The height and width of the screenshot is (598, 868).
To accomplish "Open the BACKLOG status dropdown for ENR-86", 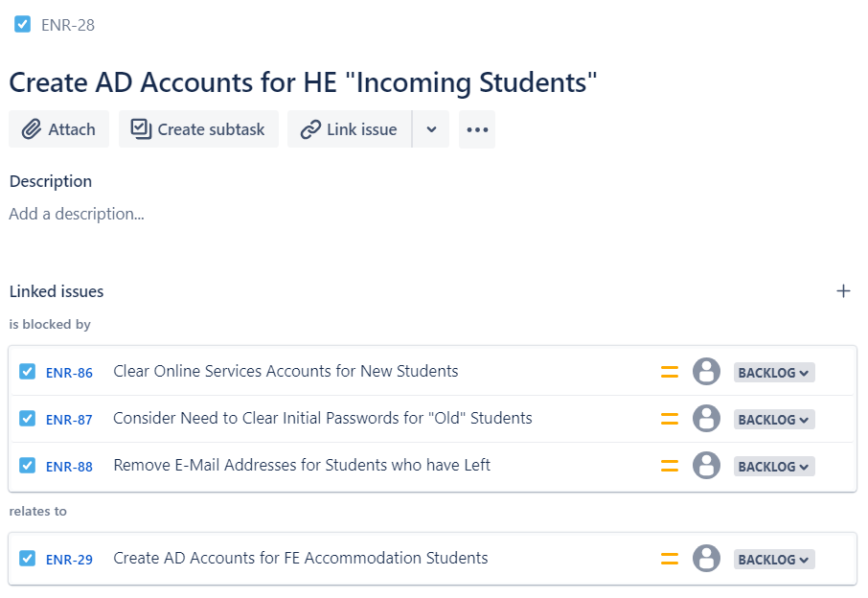I will tap(774, 373).
